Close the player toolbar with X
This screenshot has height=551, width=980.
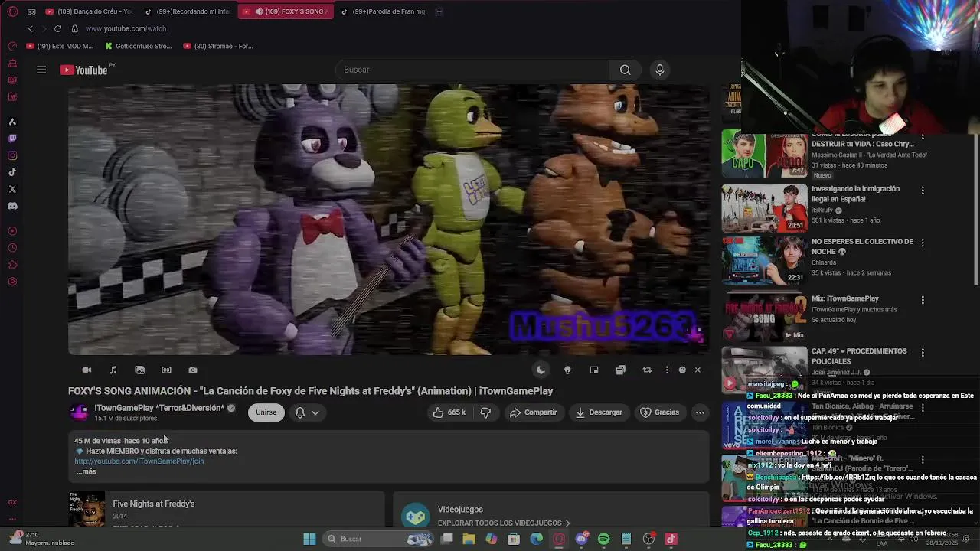coord(697,370)
